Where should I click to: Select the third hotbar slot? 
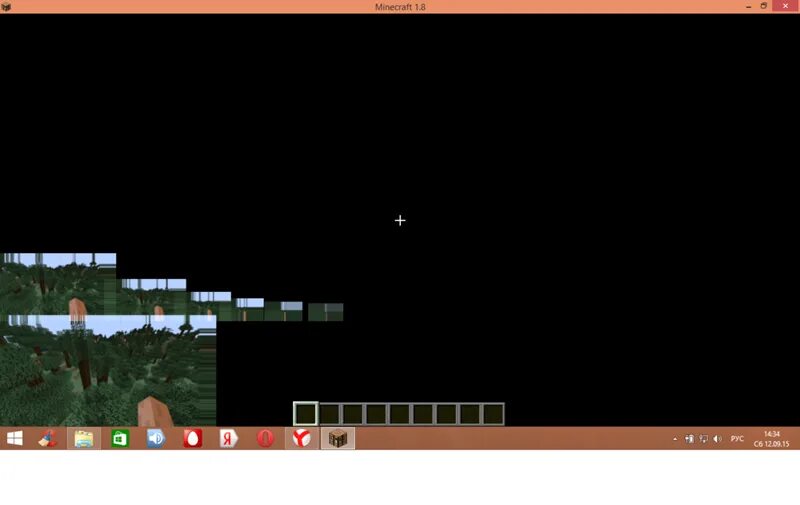(353, 414)
